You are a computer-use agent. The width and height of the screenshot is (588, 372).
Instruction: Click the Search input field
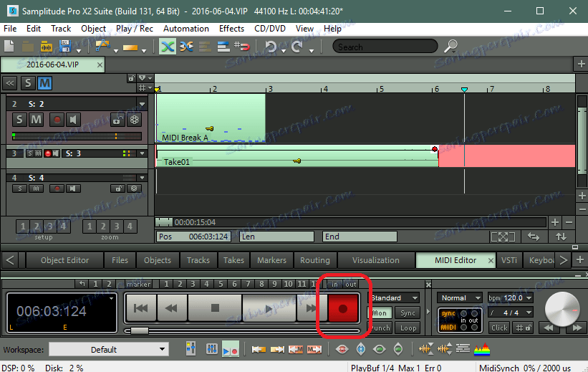[385, 47]
